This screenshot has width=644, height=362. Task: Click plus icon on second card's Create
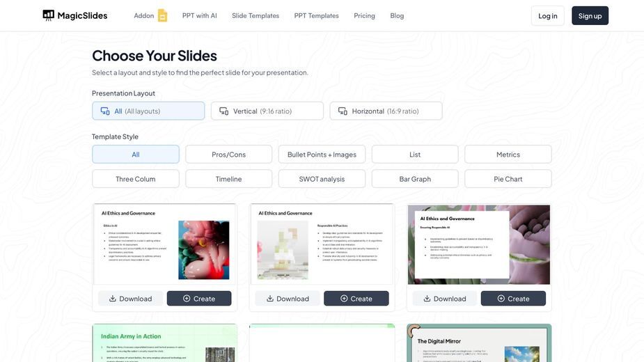click(344, 299)
